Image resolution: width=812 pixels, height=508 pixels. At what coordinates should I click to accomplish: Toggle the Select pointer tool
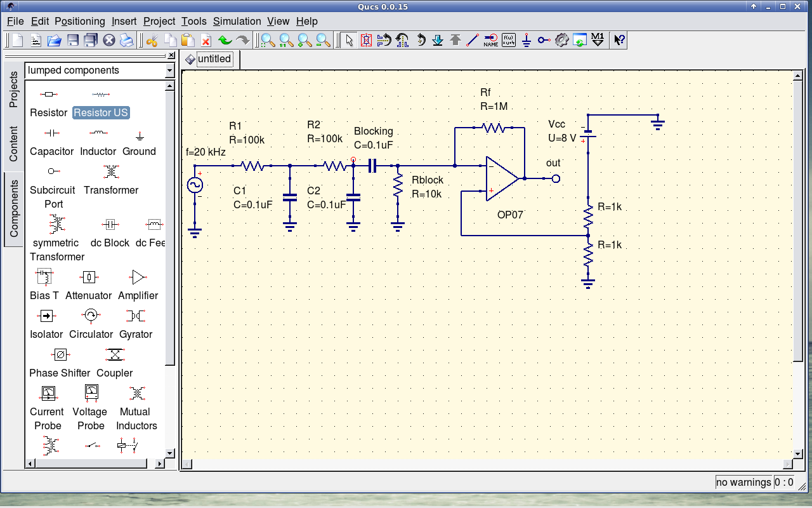click(348, 41)
